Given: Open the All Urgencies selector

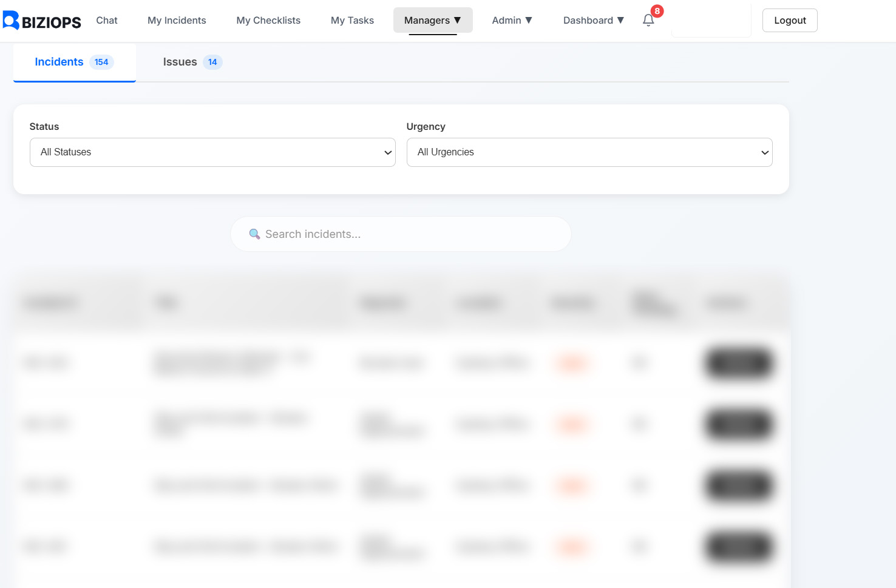Looking at the screenshot, I should click(589, 152).
